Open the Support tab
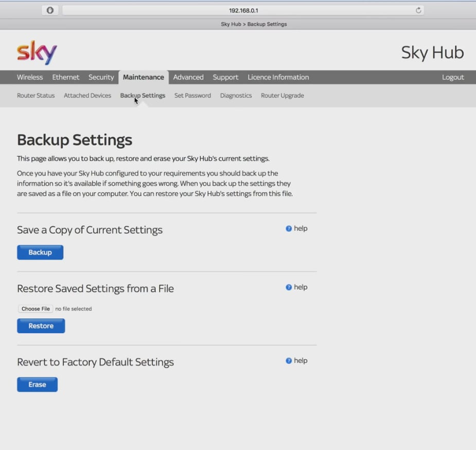The width and height of the screenshot is (476, 450). pos(225,77)
